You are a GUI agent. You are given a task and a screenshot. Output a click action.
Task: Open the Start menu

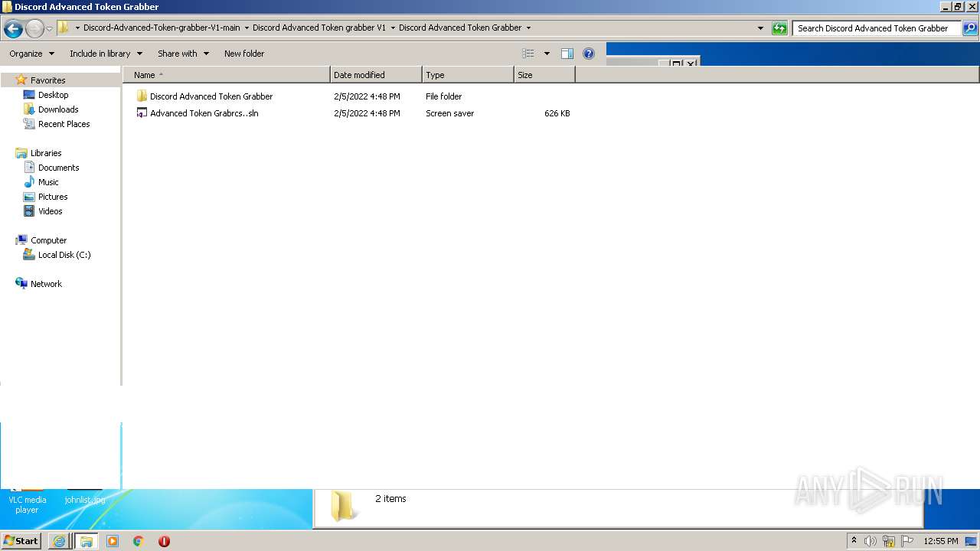(x=21, y=541)
